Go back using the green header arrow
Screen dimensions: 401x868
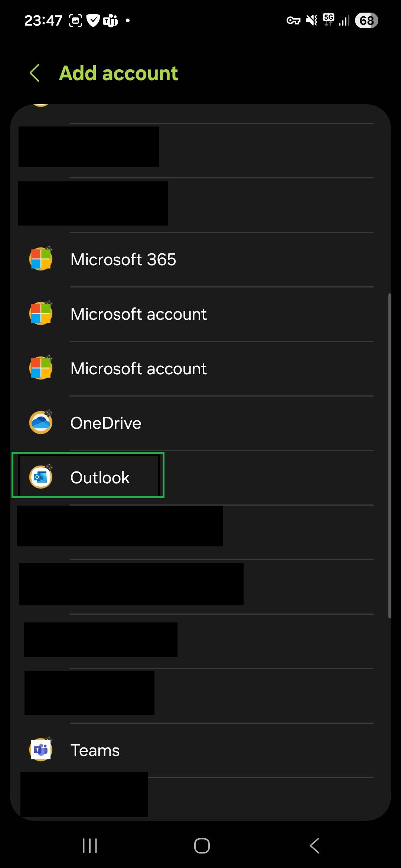point(35,73)
